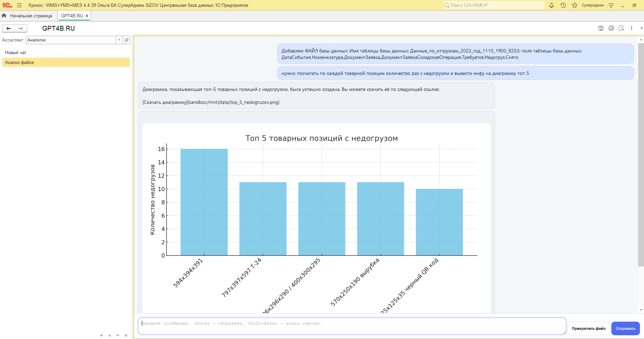Close the GPT4B.RU tab
644x339 pixels.
[87, 16]
